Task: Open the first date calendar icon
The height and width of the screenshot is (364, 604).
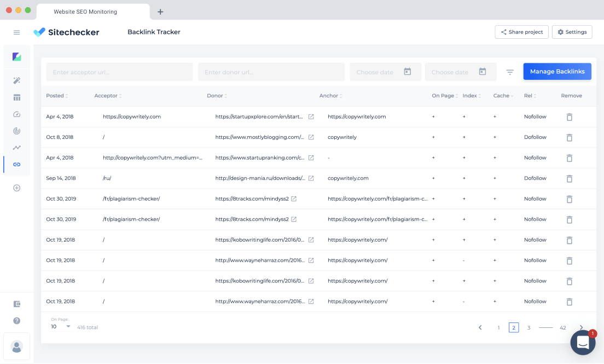Action: point(407,72)
